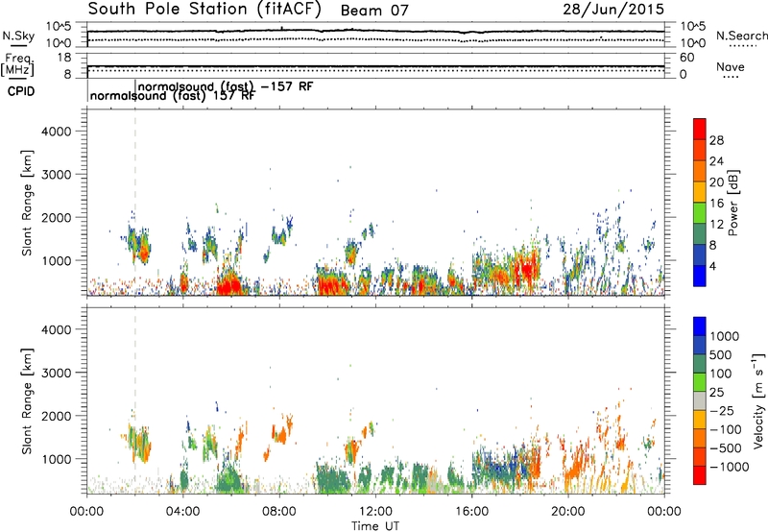The height and width of the screenshot is (532, 768).
Task: Pick the 20–24 dB orange Power swatch
Action: (x=700, y=172)
